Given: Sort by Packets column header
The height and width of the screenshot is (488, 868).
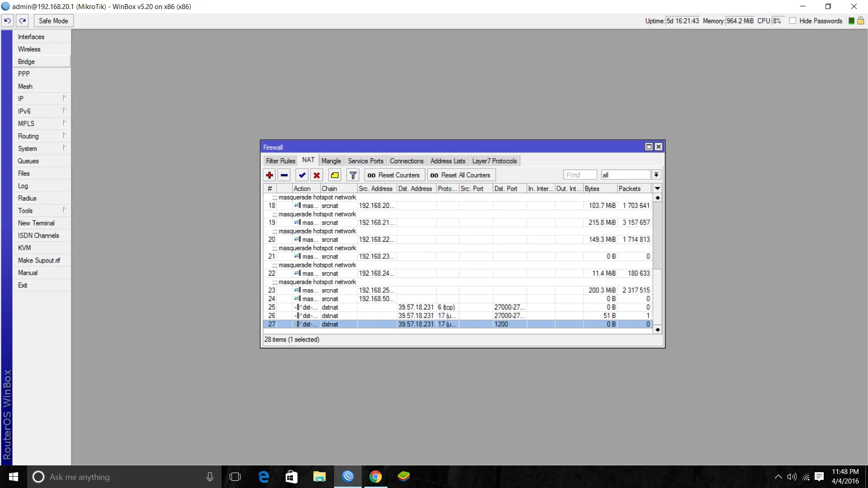Looking at the screenshot, I should (x=634, y=188).
